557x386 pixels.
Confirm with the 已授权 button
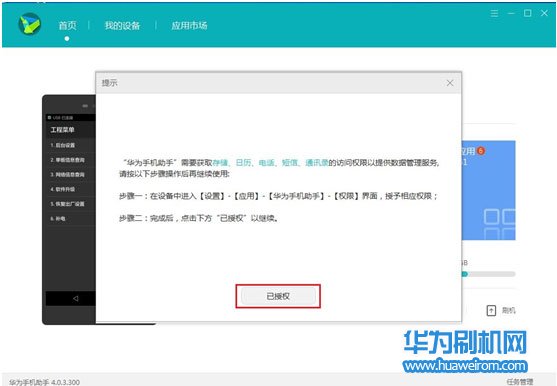point(278,296)
